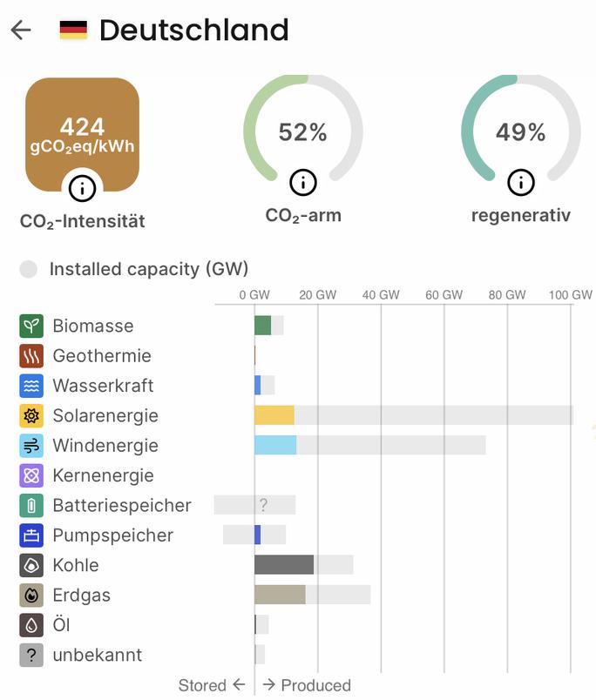The image size is (596, 700).
Task: Click the dark Kohle production bar
Action: tap(283, 565)
